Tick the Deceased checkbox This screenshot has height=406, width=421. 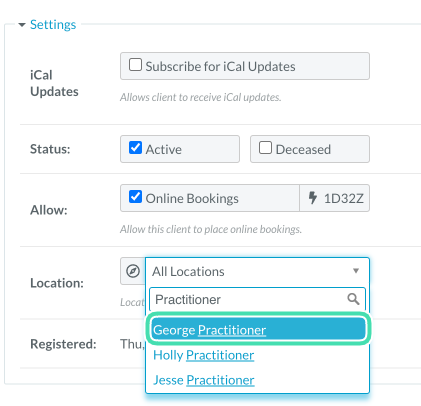[265, 147]
